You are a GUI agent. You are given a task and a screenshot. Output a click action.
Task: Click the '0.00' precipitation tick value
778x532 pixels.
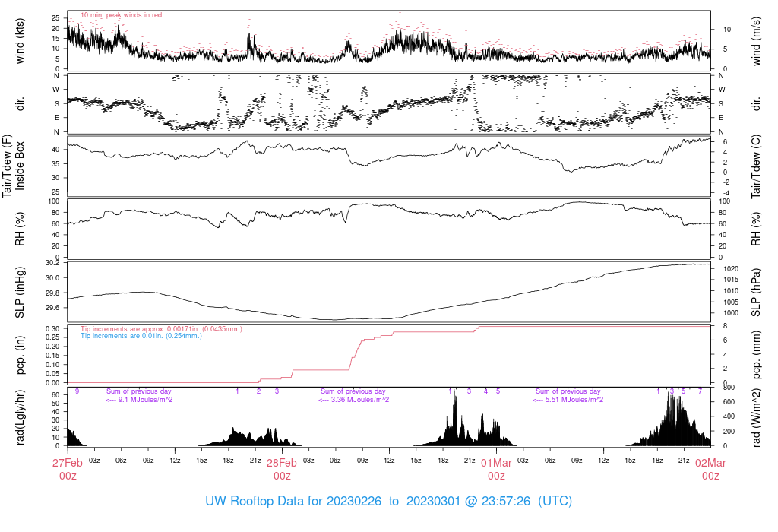pyautogui.click(x=52, y=382)
